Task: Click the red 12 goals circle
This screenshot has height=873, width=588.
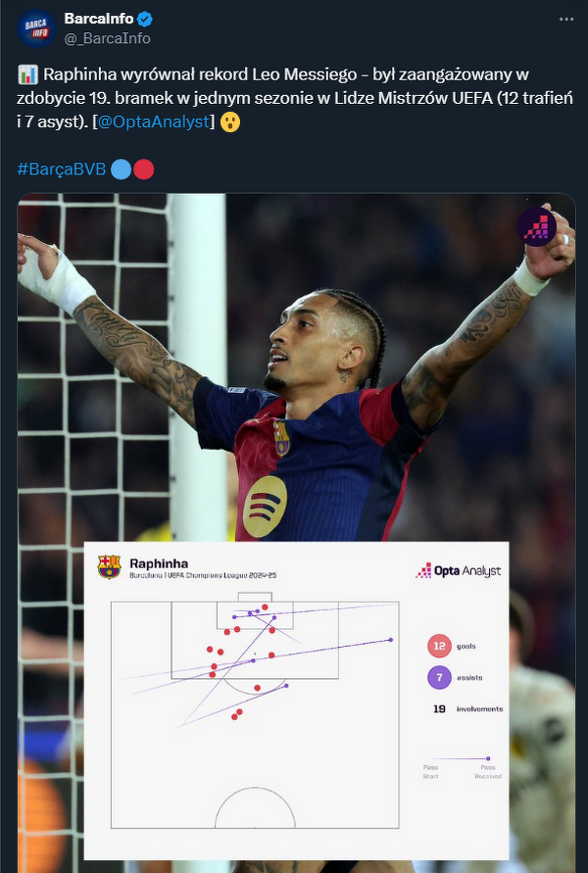Action: 439,646
